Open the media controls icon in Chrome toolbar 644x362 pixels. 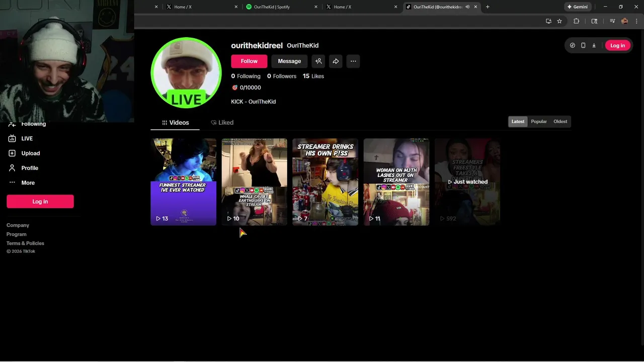pos(612,21)
